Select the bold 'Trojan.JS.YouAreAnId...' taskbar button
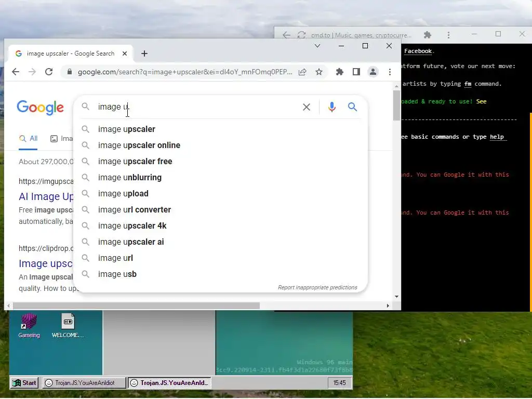 click(170, 383)
